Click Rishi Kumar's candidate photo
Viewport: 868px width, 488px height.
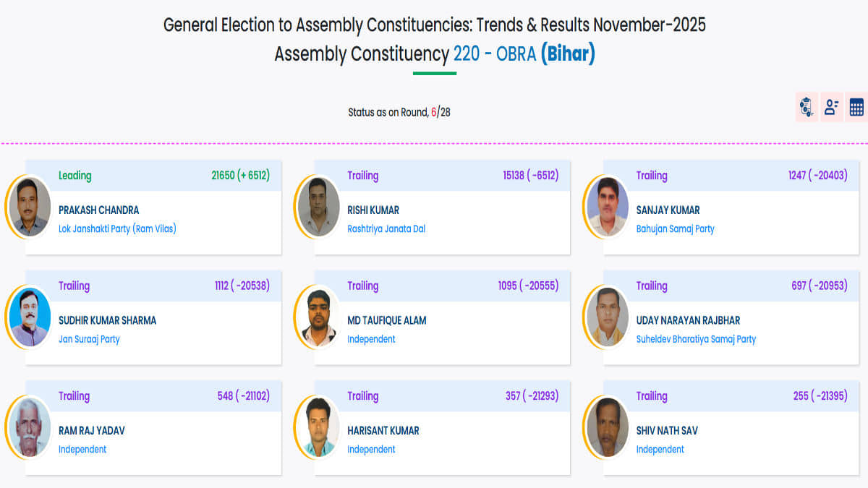(319, 207)
